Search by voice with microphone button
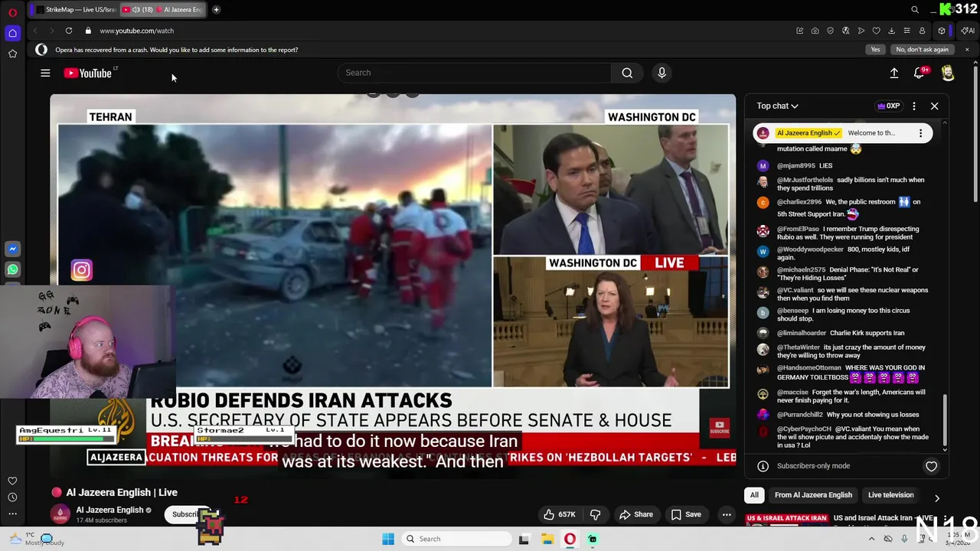The height and width of the screenshot is (551, 980). 662,73
